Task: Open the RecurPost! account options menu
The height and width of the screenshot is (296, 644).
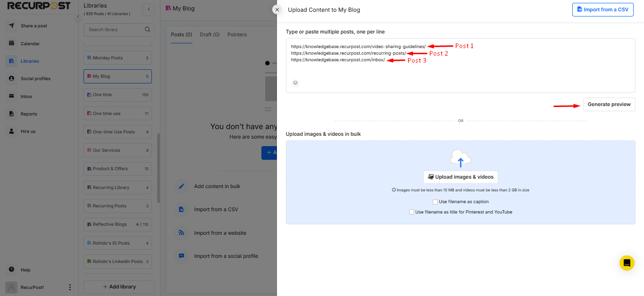Action: click(x=70, y=287)
